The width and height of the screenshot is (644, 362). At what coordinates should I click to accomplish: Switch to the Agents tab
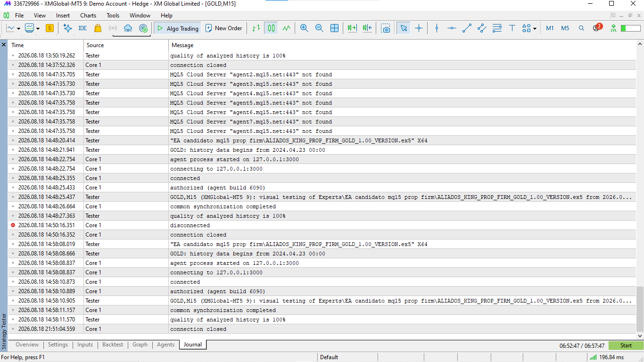(165, 345)
